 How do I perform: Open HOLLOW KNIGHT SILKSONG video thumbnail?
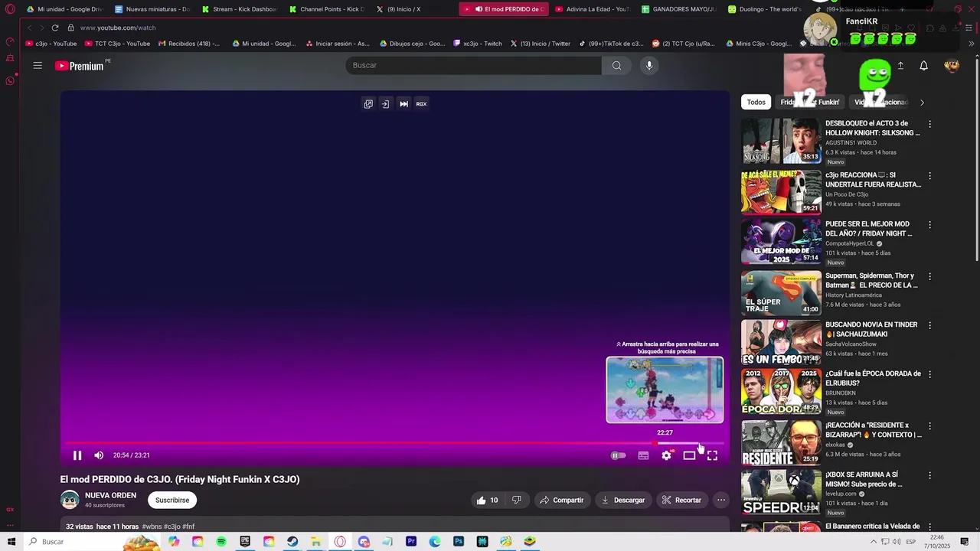point(781,141)
